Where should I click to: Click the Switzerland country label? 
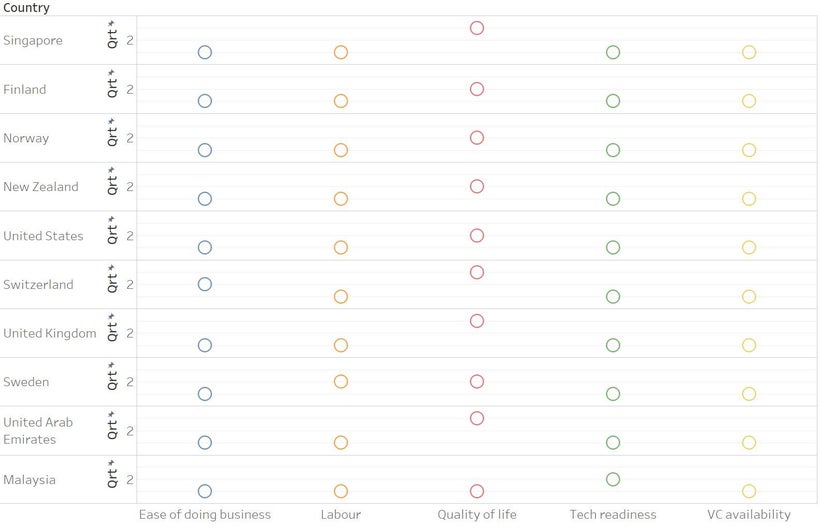click(38, 285)
